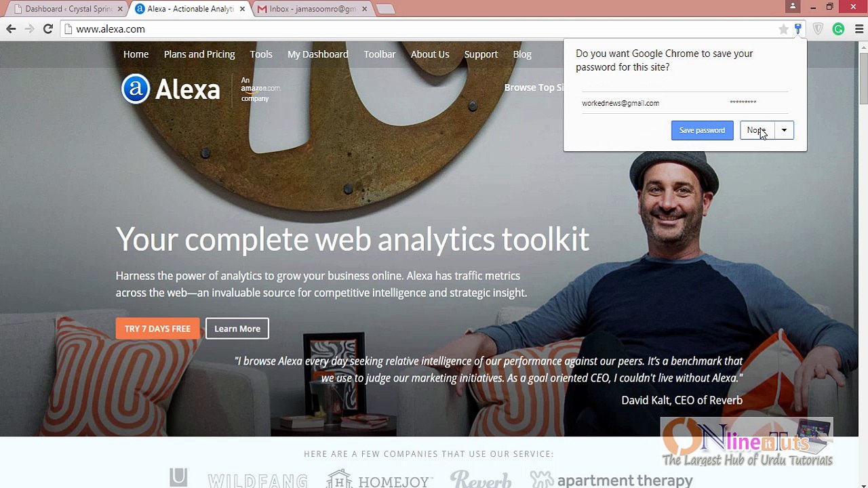Open the green Grammarly extension icon
Viewport: 868px width, 488px height.
(839, 29)
